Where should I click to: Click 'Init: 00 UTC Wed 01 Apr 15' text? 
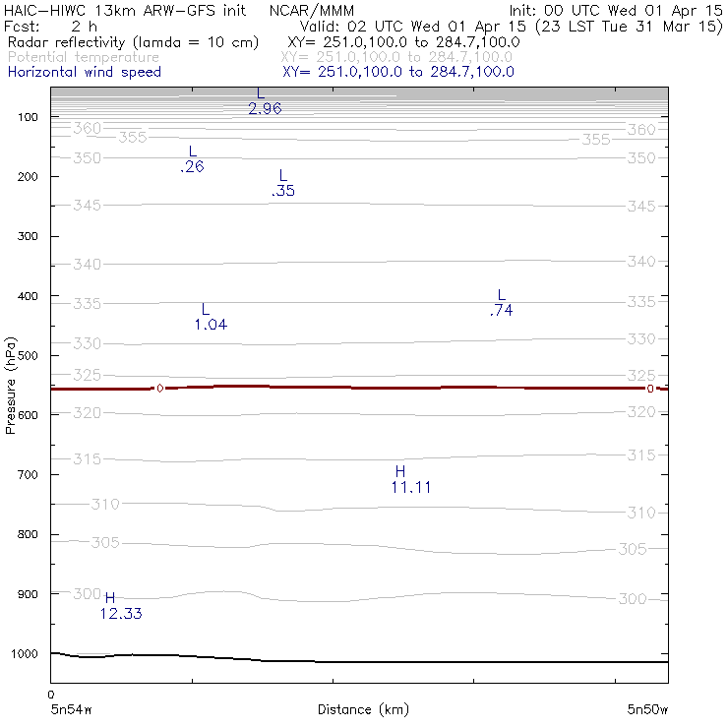click(x=616, y=10)
